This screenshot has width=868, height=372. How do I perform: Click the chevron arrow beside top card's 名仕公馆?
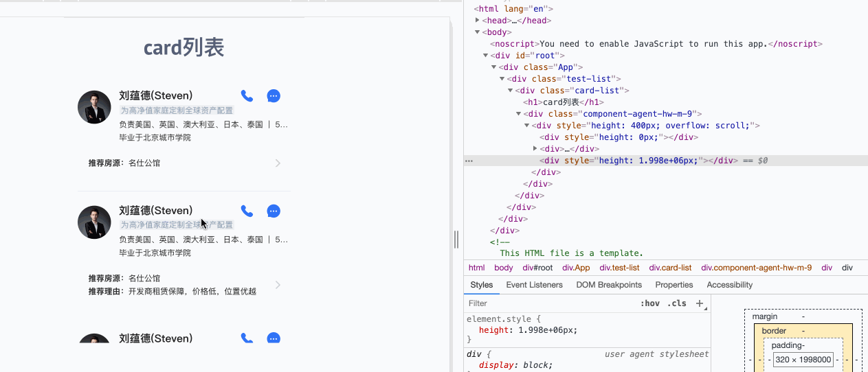(x=278, y=163)
